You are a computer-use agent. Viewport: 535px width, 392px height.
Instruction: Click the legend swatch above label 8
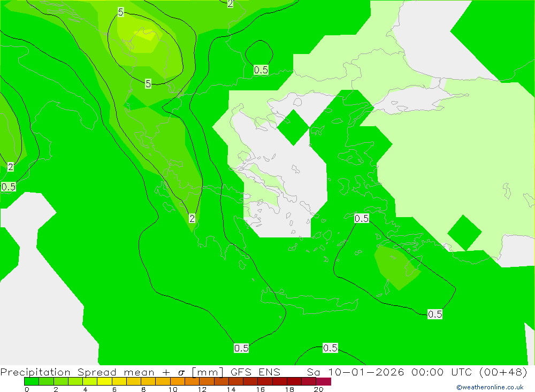[x=148, y=381]
